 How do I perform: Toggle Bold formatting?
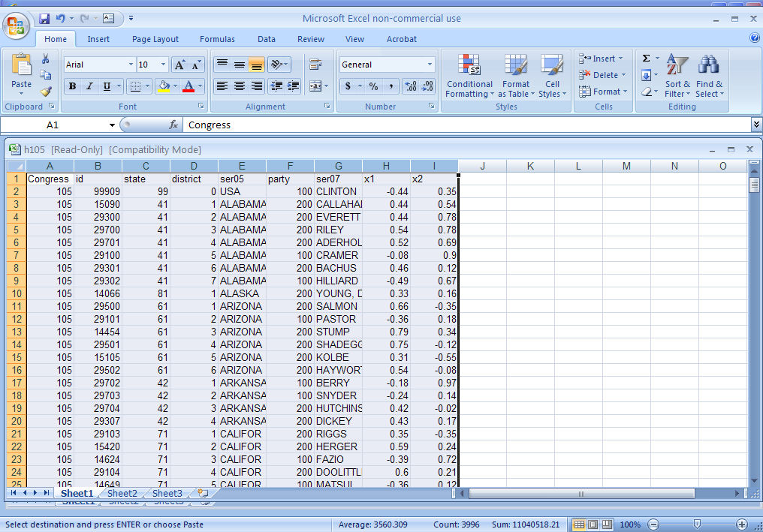click(x=72, y=86)
